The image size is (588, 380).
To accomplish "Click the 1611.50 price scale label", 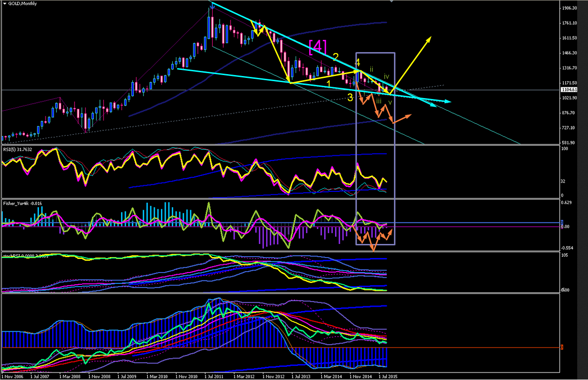I will point(570,38).
